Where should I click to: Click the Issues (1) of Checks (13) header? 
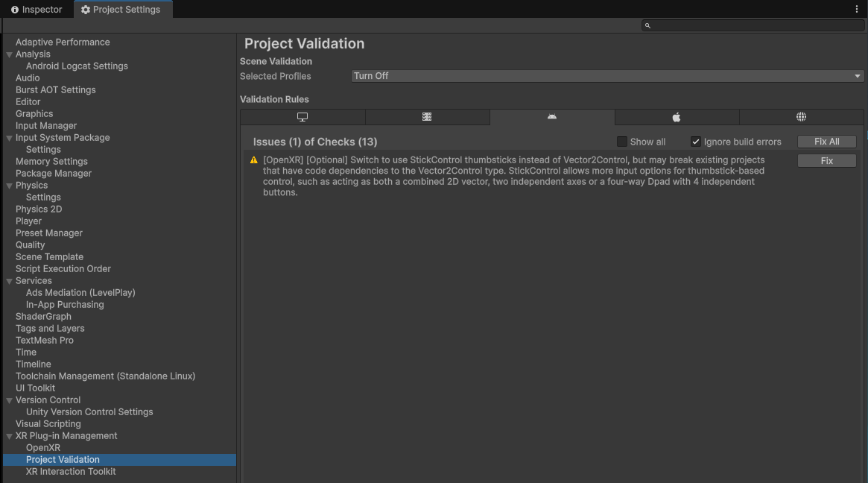315,142
